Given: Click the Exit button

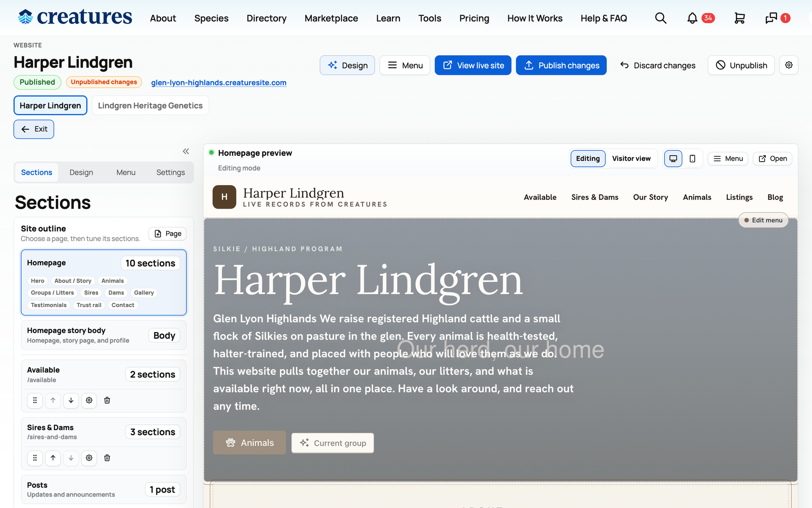Looking at the screenshot, I should pyautogui.click(x=34, y=129).
